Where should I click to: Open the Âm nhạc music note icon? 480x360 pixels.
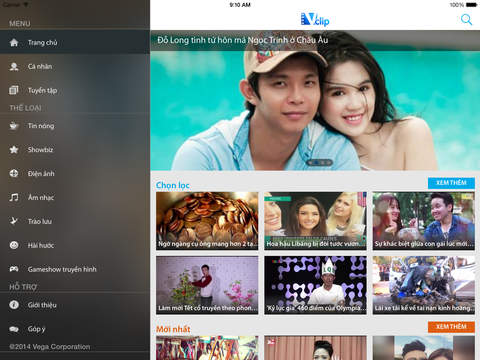click(14, 197)
